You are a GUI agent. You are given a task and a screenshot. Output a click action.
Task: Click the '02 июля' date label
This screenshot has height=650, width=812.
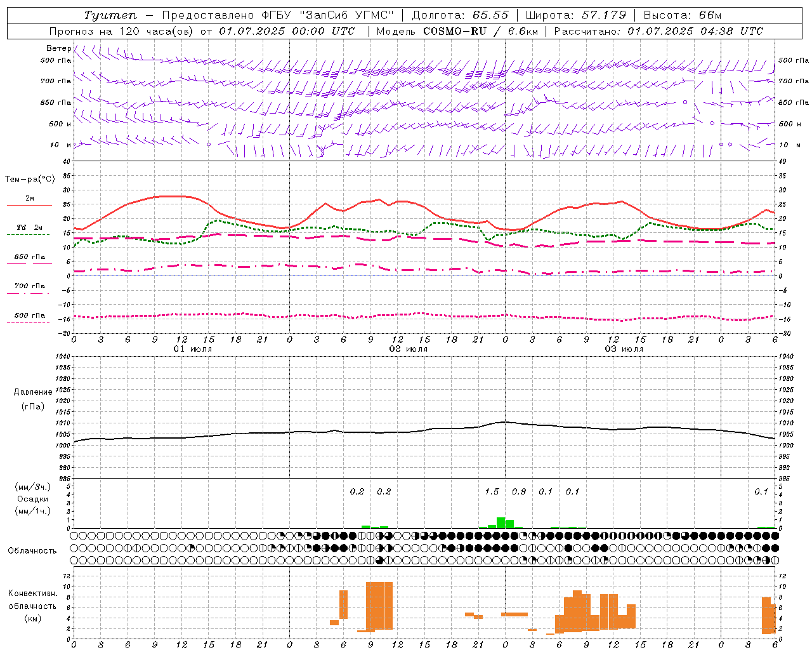pyautogui.click(x=408, y=349)
